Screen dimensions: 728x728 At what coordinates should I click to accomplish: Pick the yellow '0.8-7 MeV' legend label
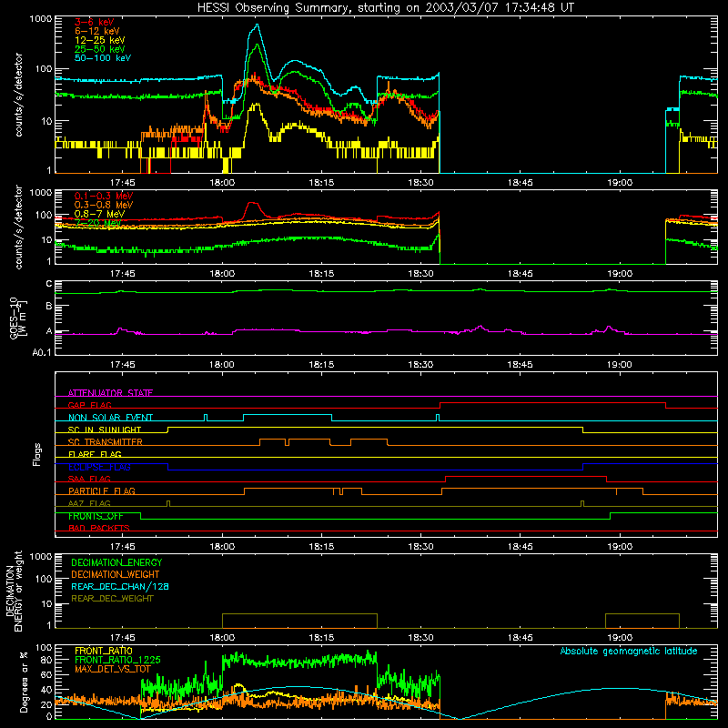(x=99, y=214)
